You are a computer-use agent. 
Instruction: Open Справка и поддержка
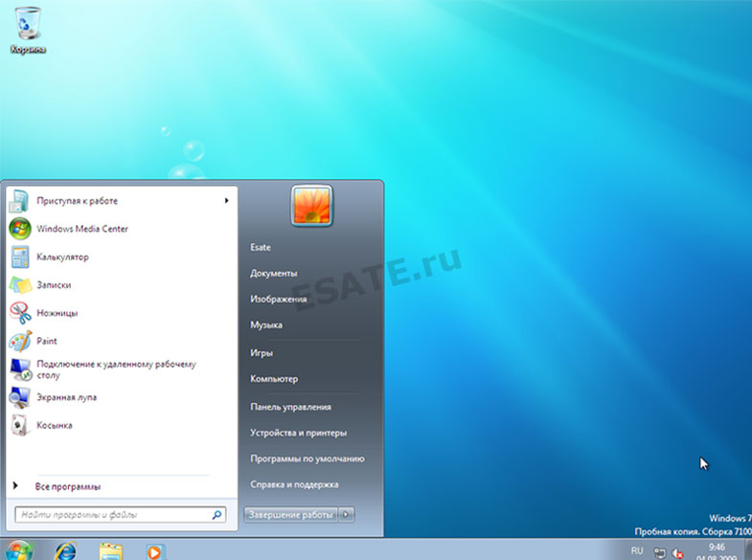(294, 484)
